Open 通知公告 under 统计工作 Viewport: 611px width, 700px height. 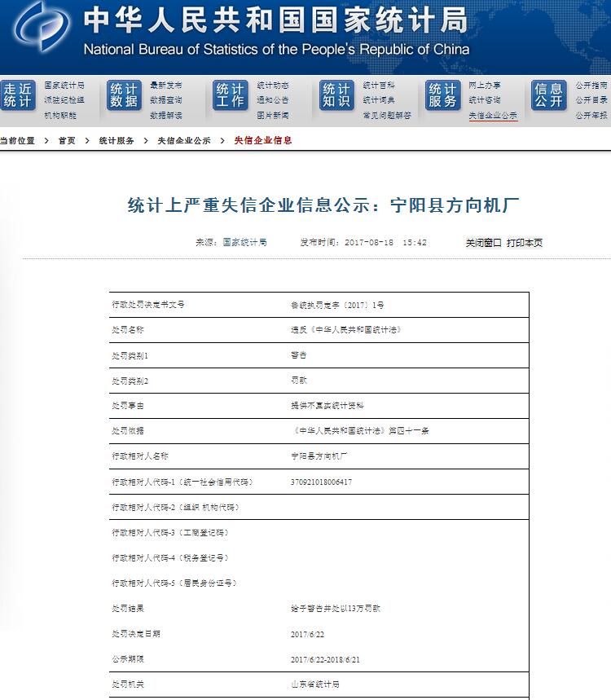pos(273,100)
